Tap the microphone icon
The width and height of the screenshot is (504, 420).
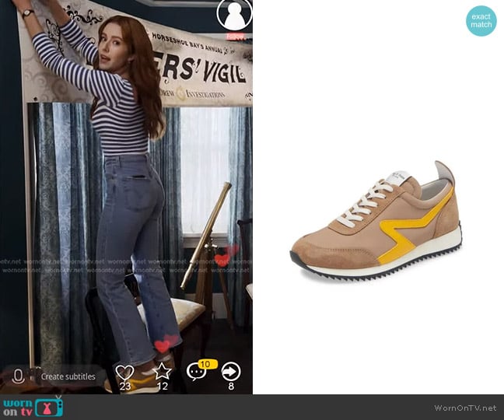(18, 376)
